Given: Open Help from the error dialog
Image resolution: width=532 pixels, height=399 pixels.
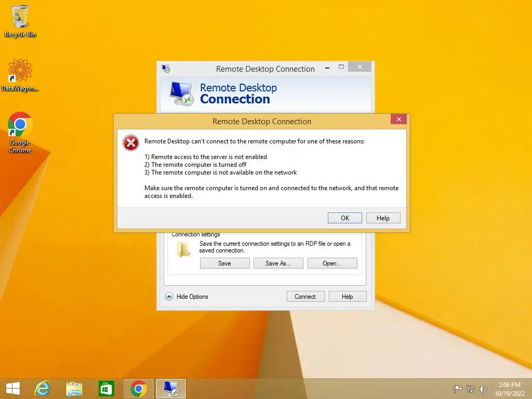Looking at the screenshot, I should [x=383, y=218].
